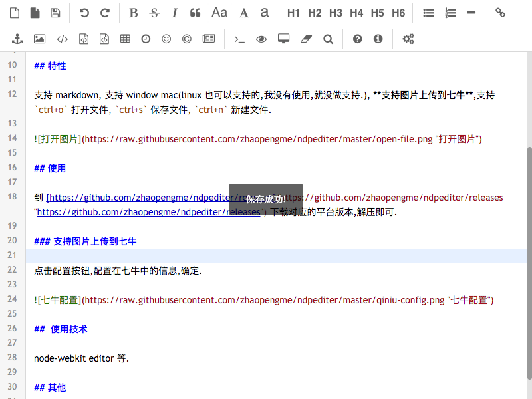
Task: Open fullscreen HTML preview monitor icon
Action: [x=284, y=39]
